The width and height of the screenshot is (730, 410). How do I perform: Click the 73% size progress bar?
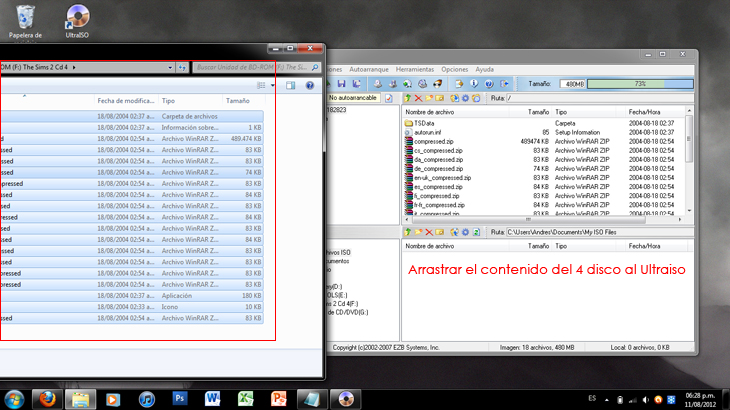640,84
